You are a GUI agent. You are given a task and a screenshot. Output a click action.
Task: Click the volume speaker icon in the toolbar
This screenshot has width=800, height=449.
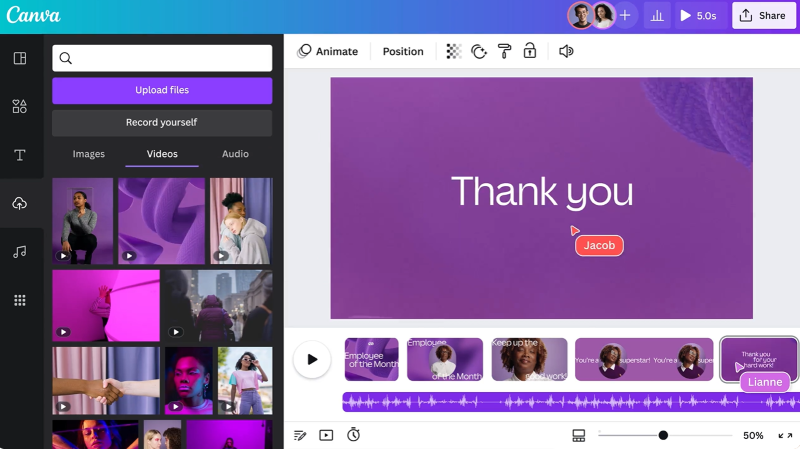tap(566, 51)
